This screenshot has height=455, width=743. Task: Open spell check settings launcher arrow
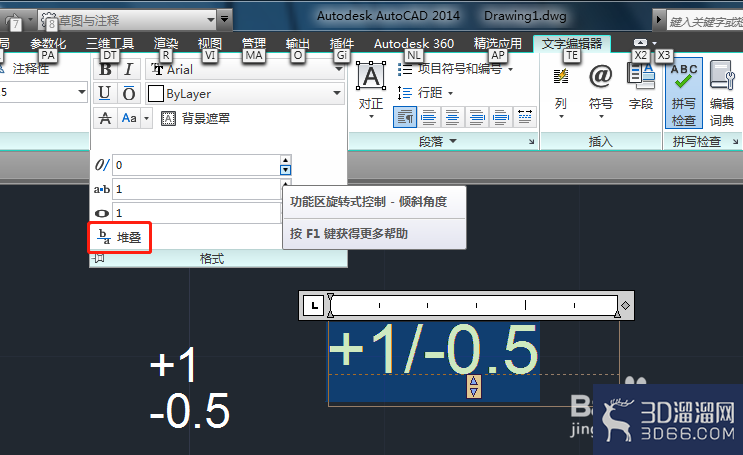click(x=735, y=142)
